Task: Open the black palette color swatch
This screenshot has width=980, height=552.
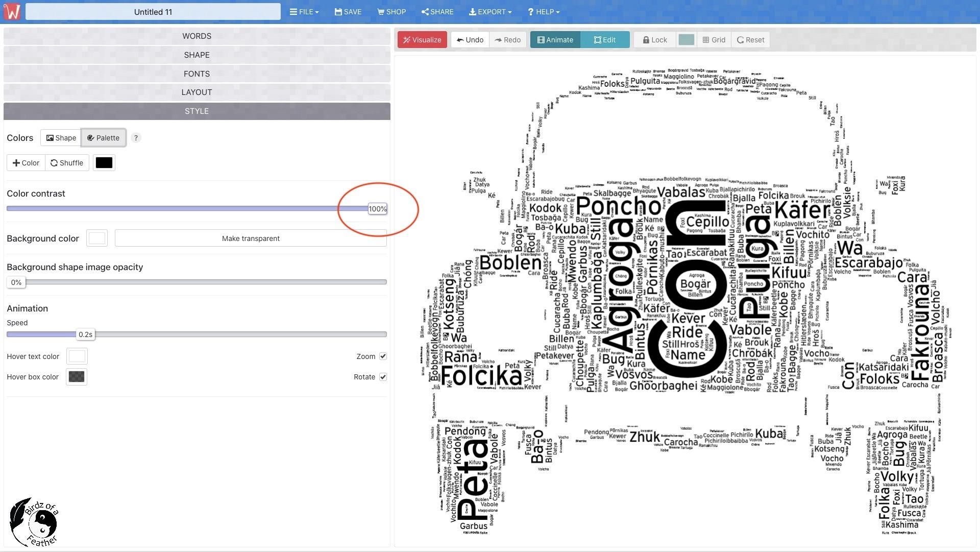Action: (104, 163)
